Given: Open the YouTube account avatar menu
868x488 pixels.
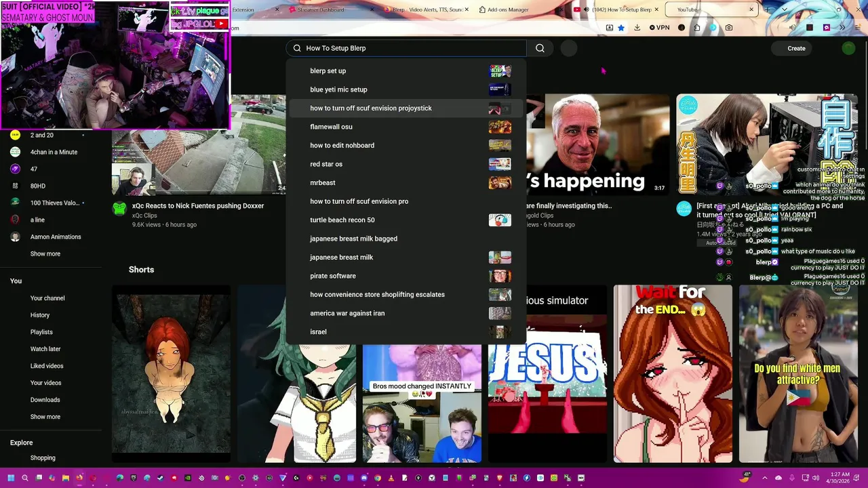Looking at the screenshot, I should click(x=848, y=48).
